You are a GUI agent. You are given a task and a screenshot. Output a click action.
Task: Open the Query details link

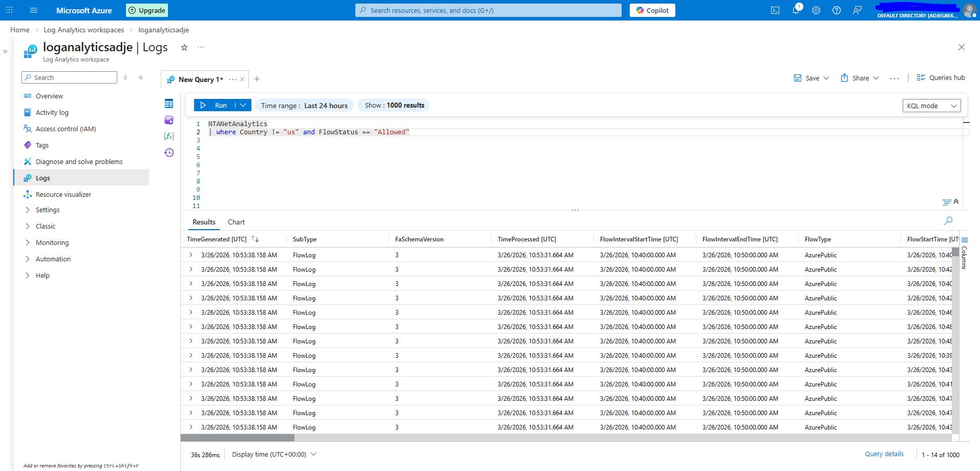pyautogui.click(x=884, y=454)
